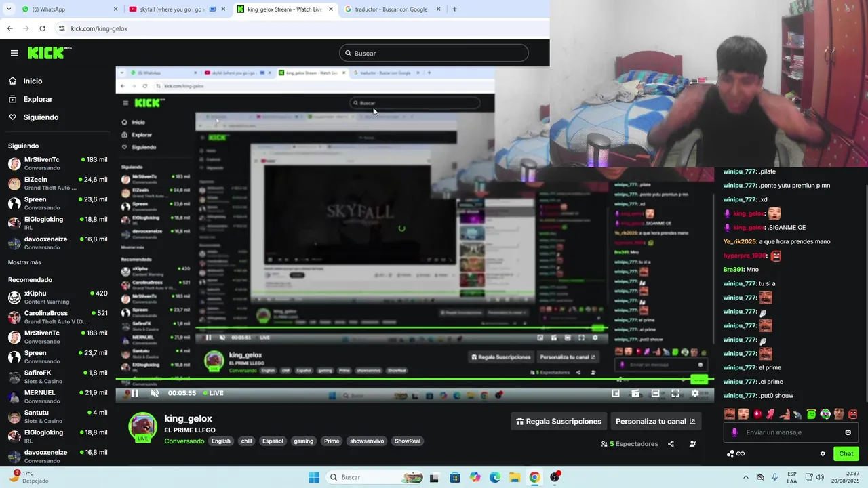This screenshot has width=868, height=488.
Task: Click the user follow icon beside share
Action: coord(692,444)
